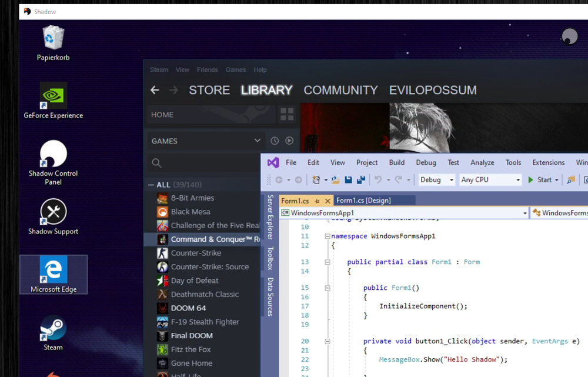Viewport: 588px width, 377px height.
Task: Click Navigate Forward in Visual Studio toolbar
Action: pos(299,180)
